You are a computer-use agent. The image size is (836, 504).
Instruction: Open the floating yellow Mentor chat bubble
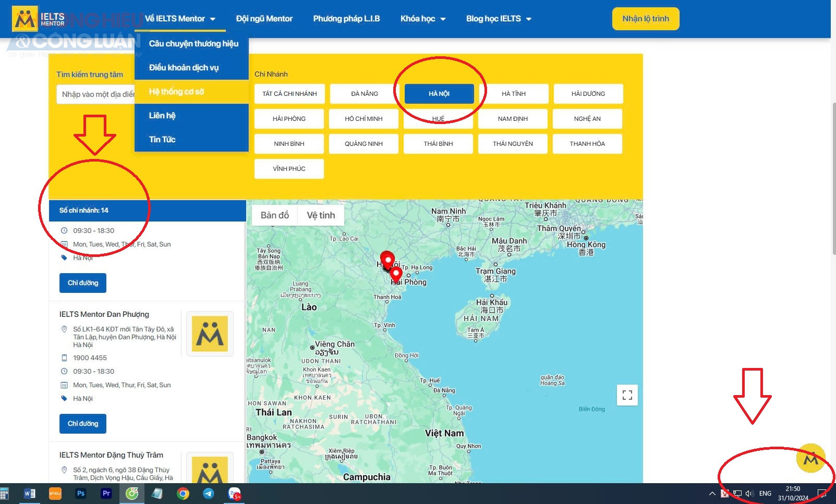[810, 458]
